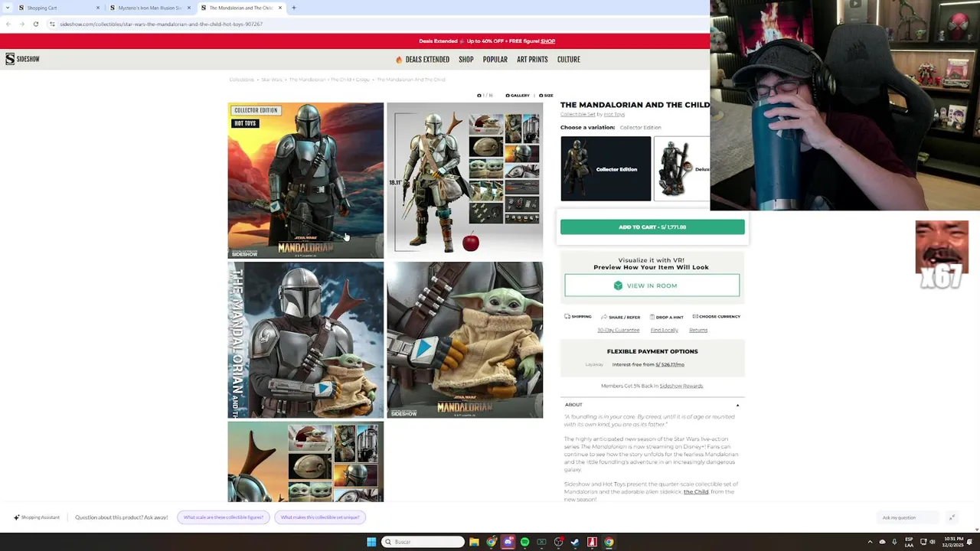
Task: Open the Shopping Assistant
Action: tap(36, 517)
